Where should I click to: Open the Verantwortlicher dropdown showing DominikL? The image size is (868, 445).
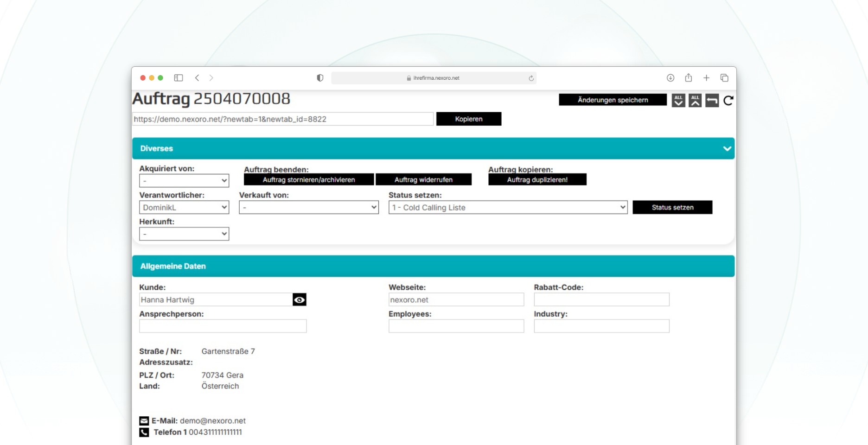tap(184, 208)
